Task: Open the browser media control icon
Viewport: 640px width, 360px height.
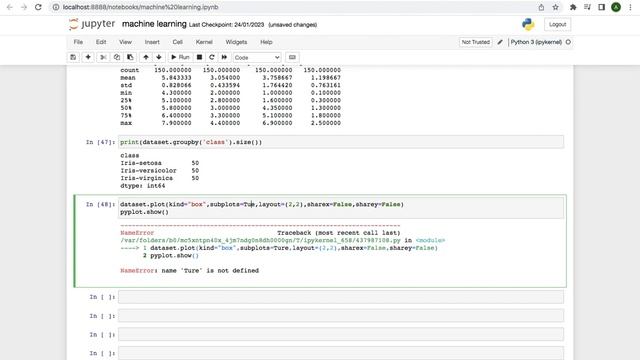Action: 587,7
